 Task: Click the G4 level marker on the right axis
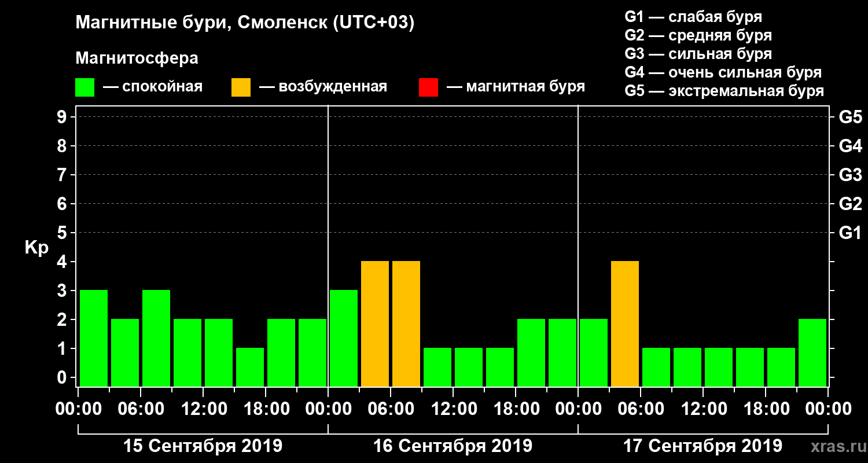(x=850, y=146)
